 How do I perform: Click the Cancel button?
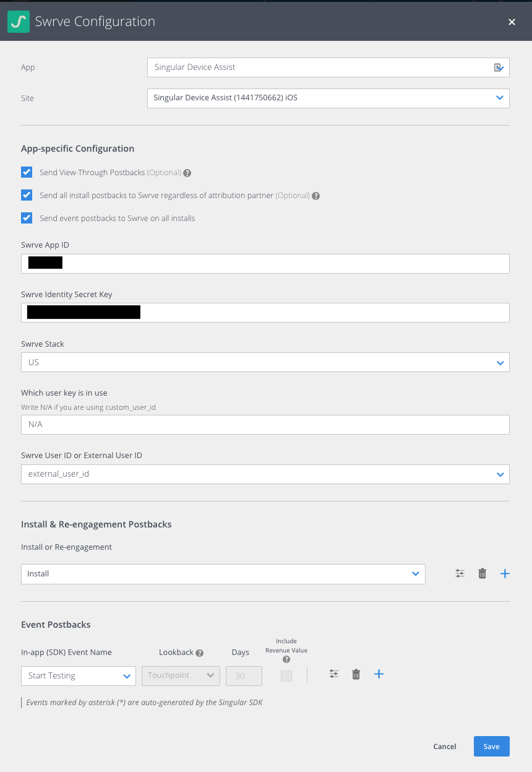[x=445, y=747]
